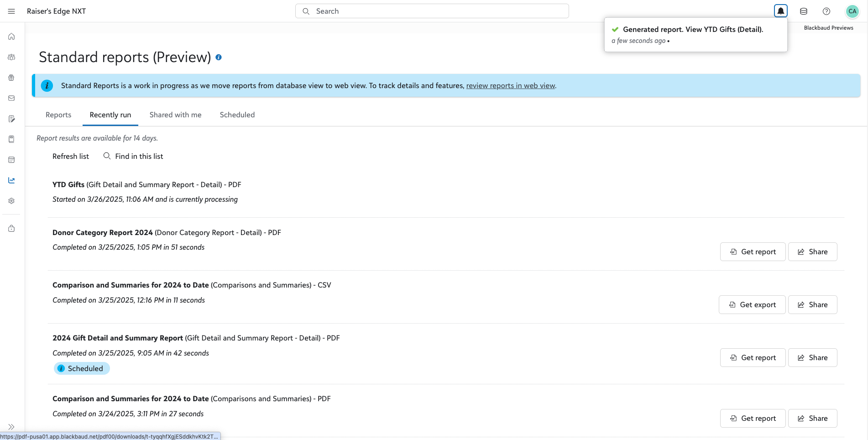The height and width of the screenshot is (440, 868).
Task: Open the envelope icon in sidebar
Action: (11, 98)
